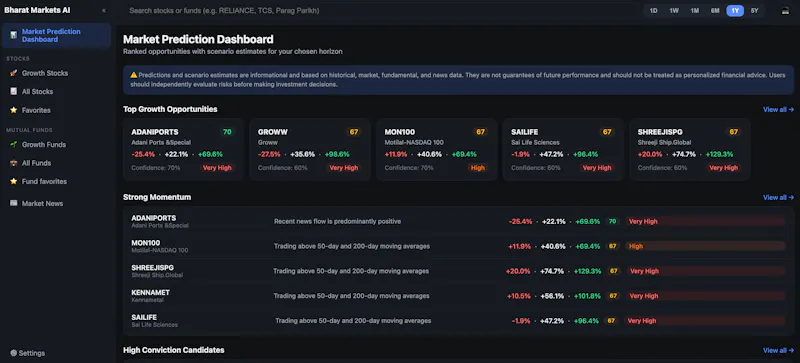This screenshot has height=363, width=800.
Task: View all High Conviction Candidates
Action: pyautogui.click(x=778, y=350)
